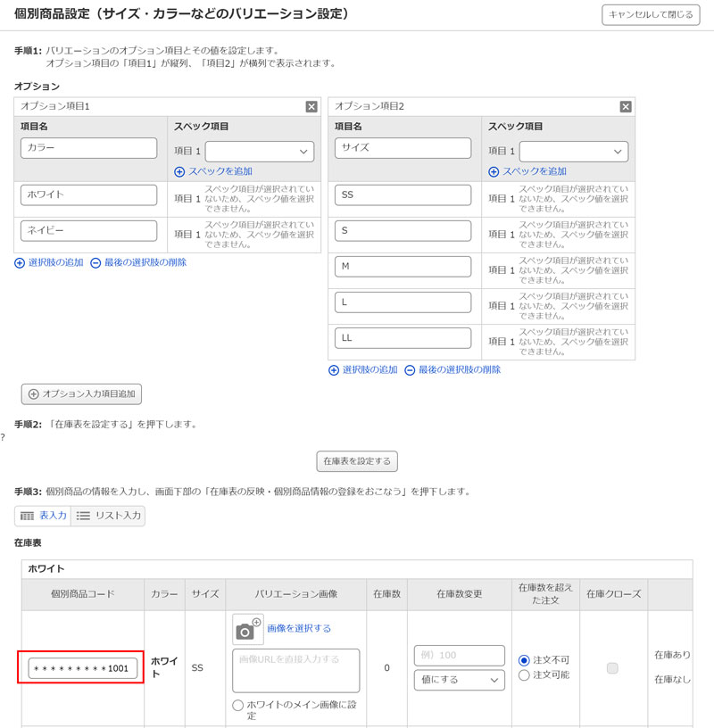The width and height of the screenshot is (714, 728).
Task: Select the 注文可能 radio button
Action: [524, 675]
